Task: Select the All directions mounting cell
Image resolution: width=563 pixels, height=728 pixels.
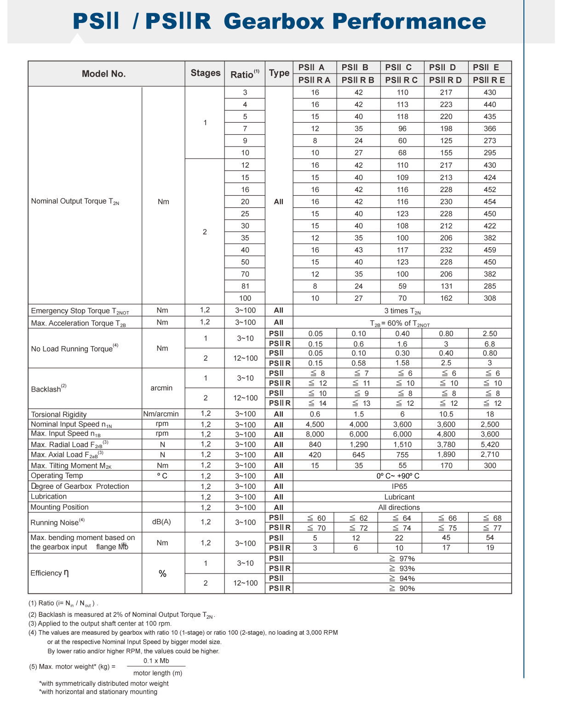Action: (x=399, y=507)
